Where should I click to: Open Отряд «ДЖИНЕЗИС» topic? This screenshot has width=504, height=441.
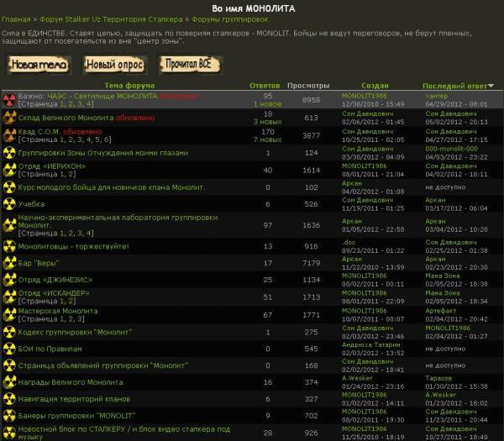[x=55, y=280]
